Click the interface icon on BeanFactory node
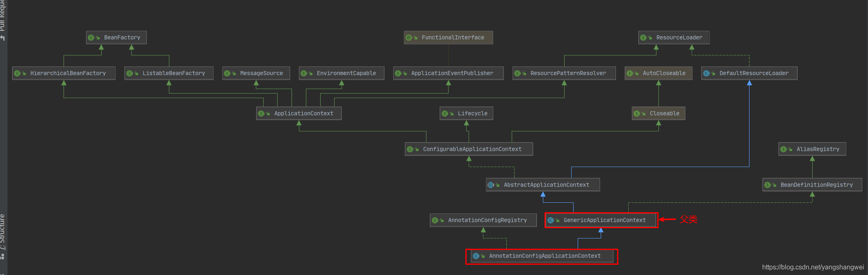 pos(91,38)
